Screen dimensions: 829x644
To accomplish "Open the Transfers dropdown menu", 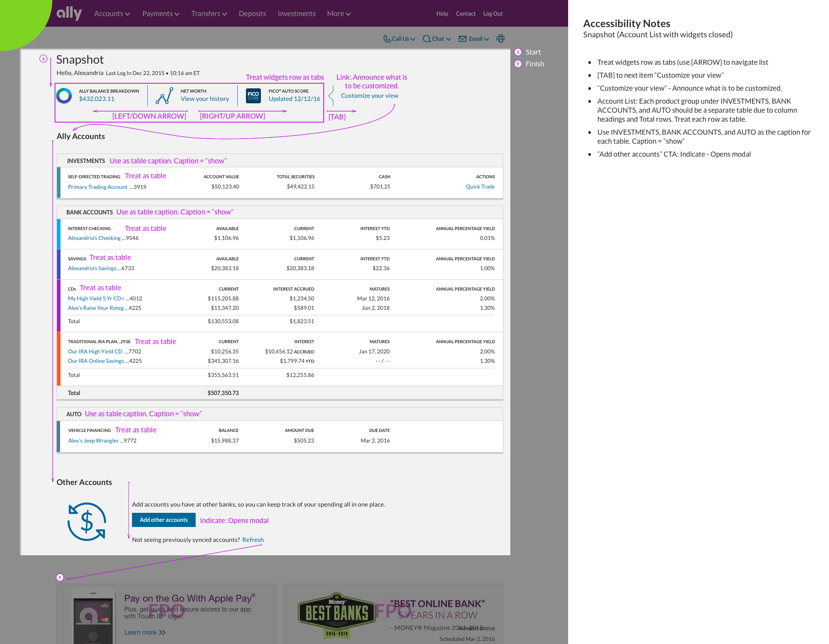I will pos(209,14).
